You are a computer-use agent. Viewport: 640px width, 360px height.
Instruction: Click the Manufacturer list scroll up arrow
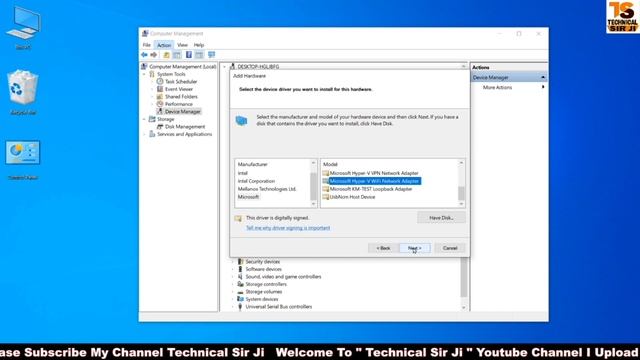click(313, 163)
